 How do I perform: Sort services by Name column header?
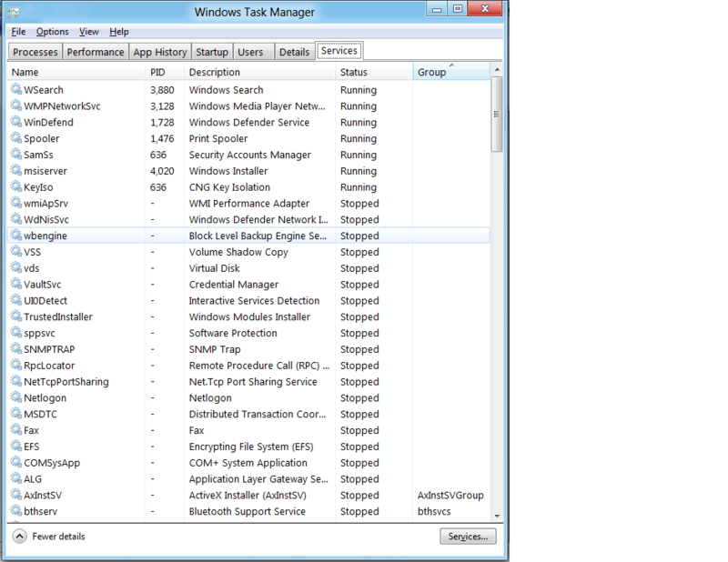point(76,72)
